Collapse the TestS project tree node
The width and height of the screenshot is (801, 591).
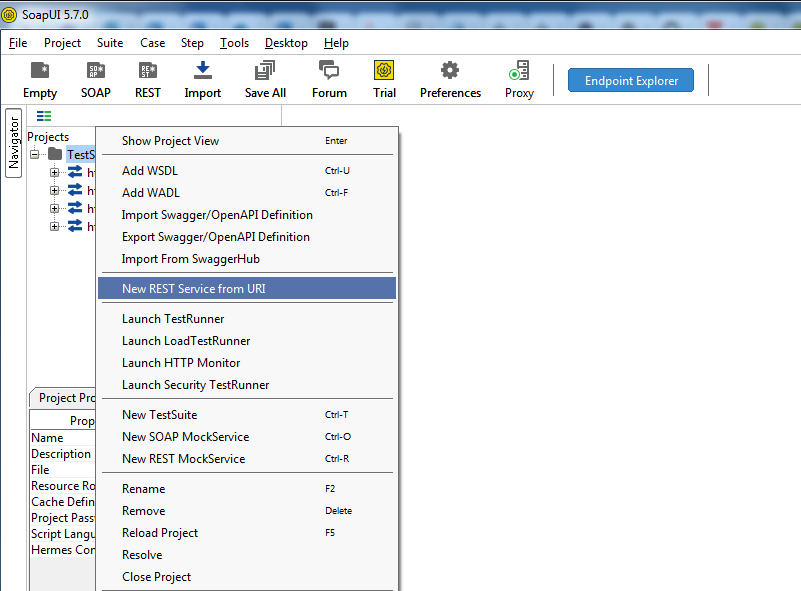click(x=34, y=154)
